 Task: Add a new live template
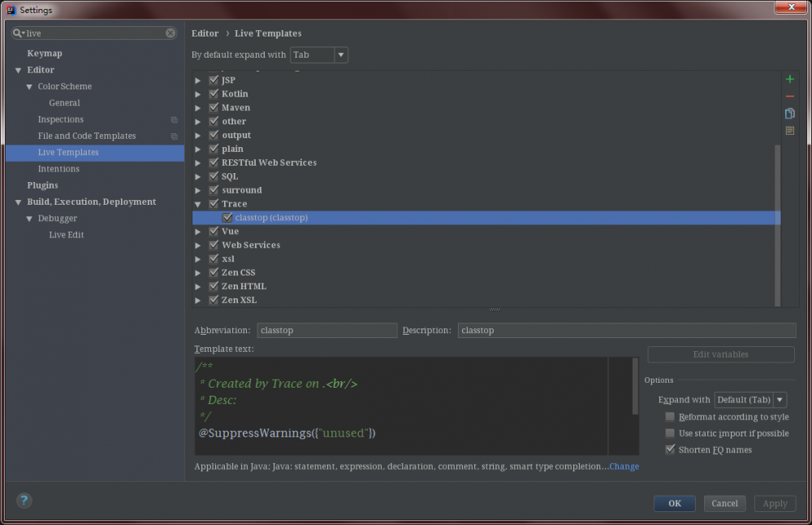pos(789,79)
